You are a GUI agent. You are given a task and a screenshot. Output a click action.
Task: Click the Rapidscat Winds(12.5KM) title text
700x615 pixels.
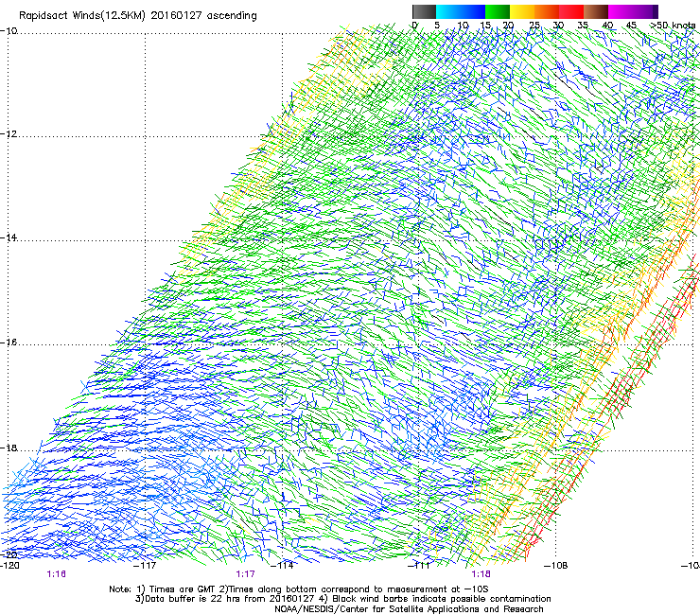[x=138, y=16]
